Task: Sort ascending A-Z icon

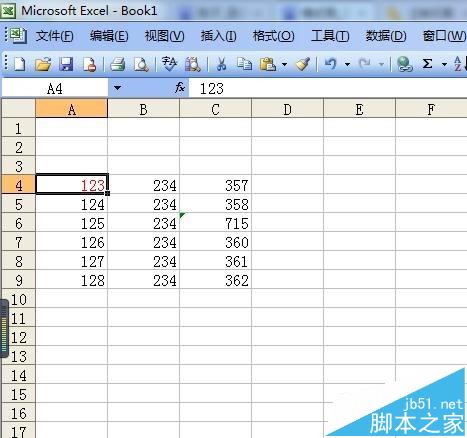Action: 459,63
